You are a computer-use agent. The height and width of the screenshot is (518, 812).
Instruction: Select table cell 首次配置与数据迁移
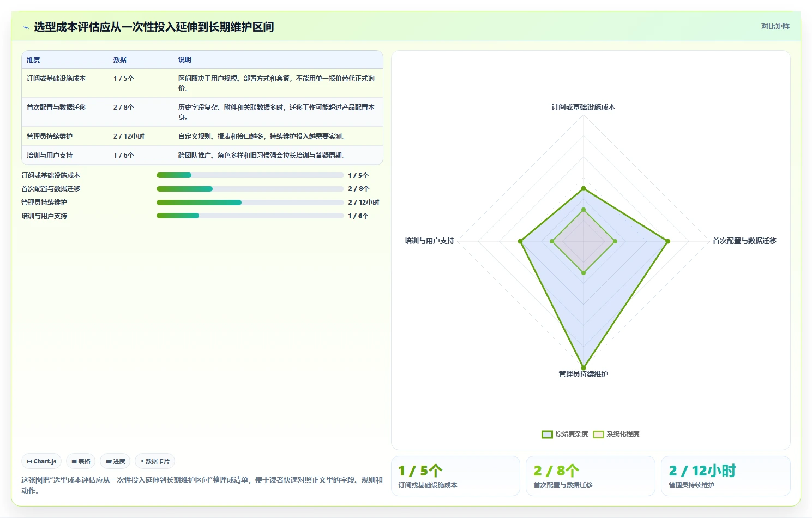[56, 108]
